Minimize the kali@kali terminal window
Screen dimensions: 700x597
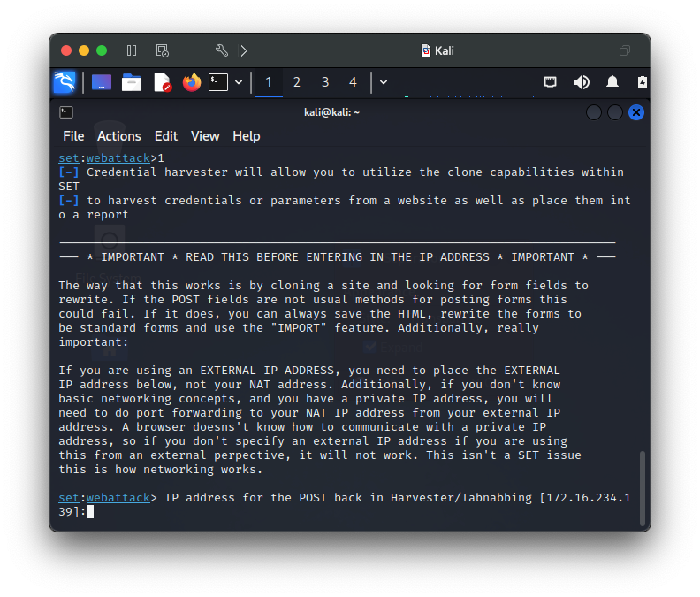coord(594,112)
